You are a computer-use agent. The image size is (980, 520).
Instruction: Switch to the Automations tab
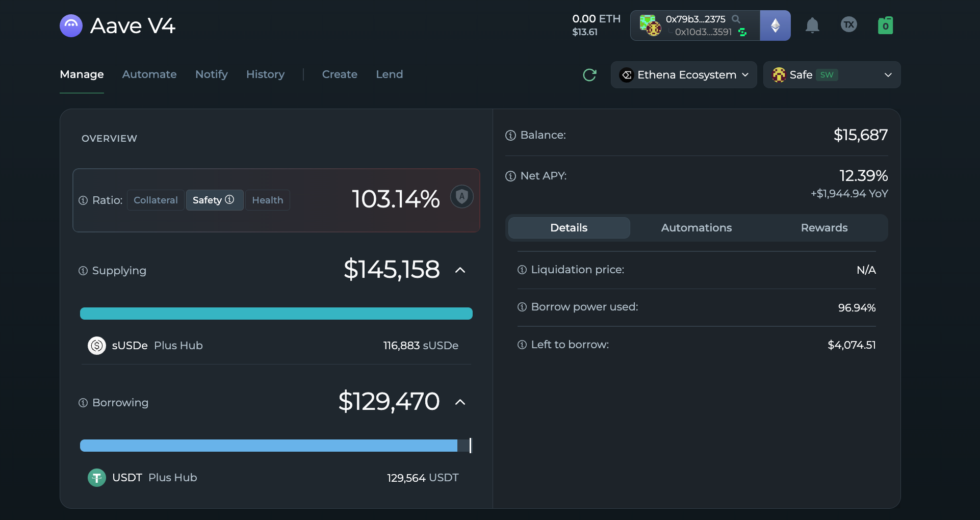click(x=696, y=228)
